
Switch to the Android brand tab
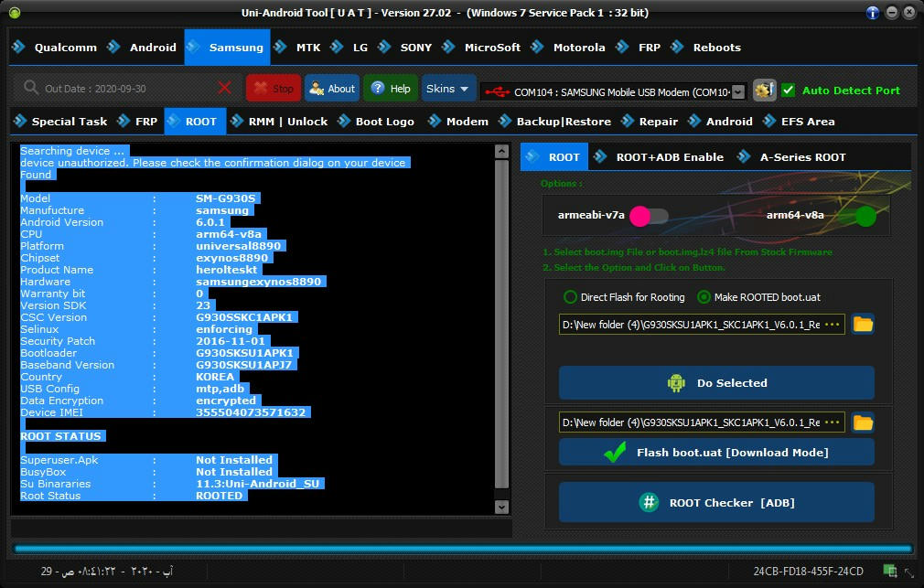coord(142,48)
